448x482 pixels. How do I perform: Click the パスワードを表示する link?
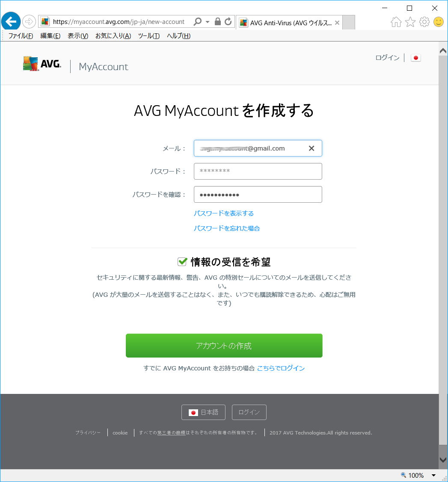(223, 213)
